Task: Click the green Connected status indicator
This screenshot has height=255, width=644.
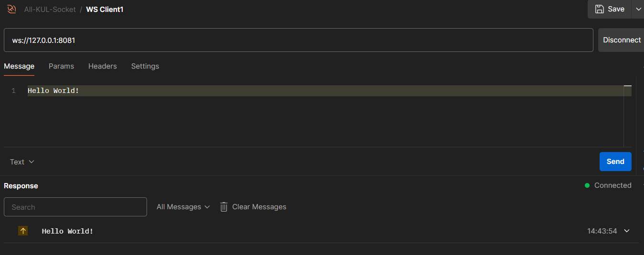Action: coord(587,185)
